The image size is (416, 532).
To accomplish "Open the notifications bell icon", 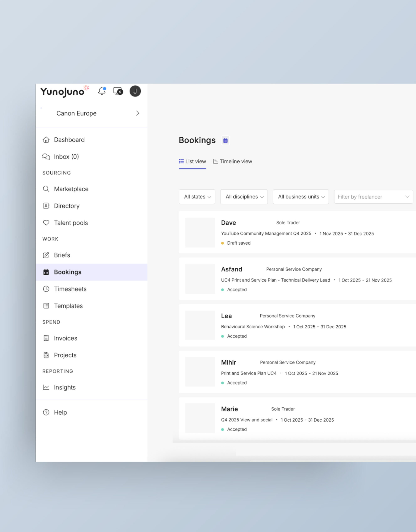I will [x=102, y=91].
